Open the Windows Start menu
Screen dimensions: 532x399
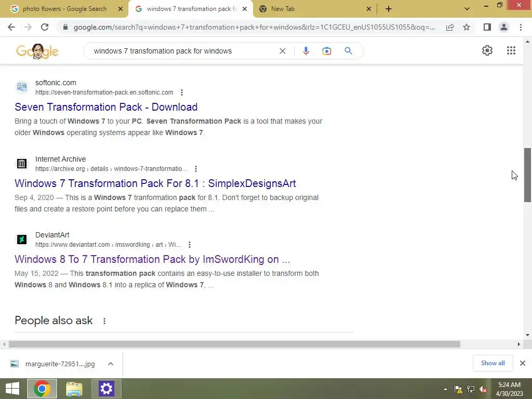(12, 389)
